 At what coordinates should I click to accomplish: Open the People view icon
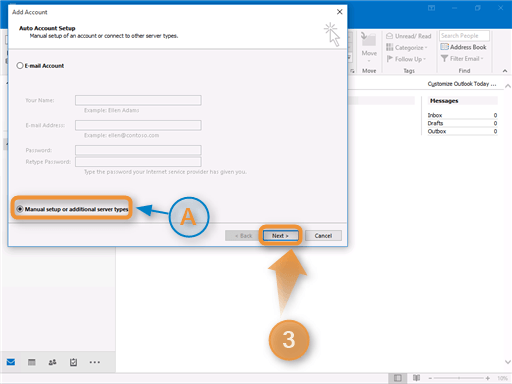[52, 362]
